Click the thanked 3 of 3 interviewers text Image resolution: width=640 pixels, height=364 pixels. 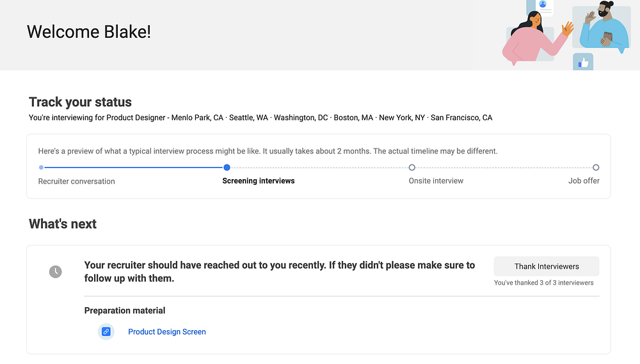pos(544,283)
